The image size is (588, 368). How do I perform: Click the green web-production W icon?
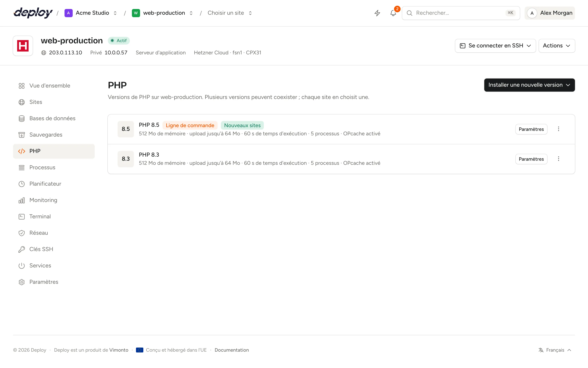(x=136, y=13)
